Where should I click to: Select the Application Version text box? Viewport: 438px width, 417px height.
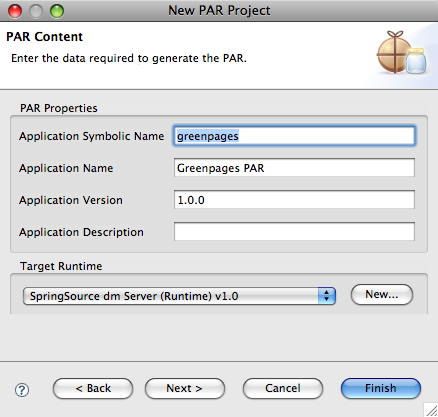point(294,200)
